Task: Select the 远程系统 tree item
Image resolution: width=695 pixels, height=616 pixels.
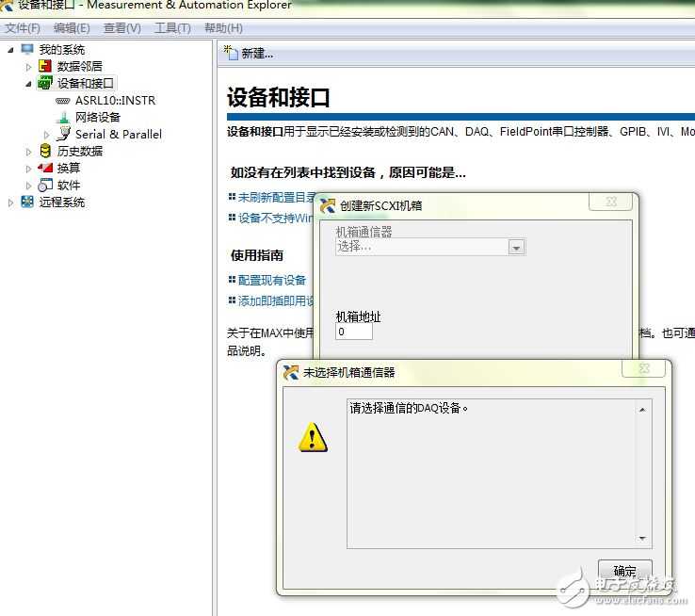Action: pos(61,203)
